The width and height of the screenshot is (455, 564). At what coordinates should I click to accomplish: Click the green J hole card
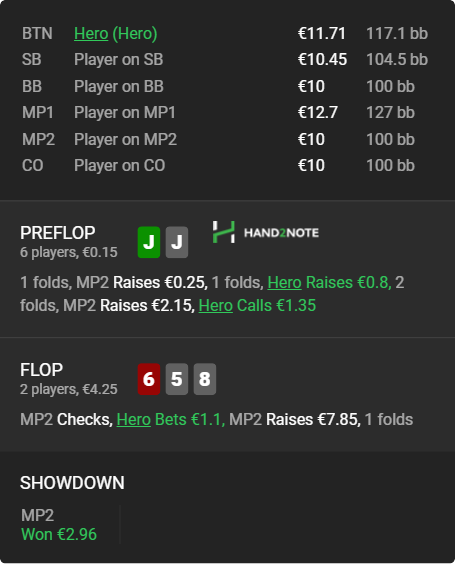(149, 242)
